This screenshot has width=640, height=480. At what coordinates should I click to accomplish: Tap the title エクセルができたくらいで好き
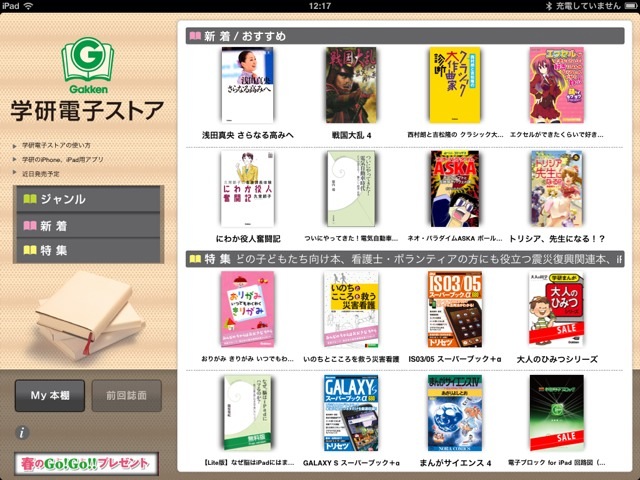pyautogui.click(x=557, y=135)
